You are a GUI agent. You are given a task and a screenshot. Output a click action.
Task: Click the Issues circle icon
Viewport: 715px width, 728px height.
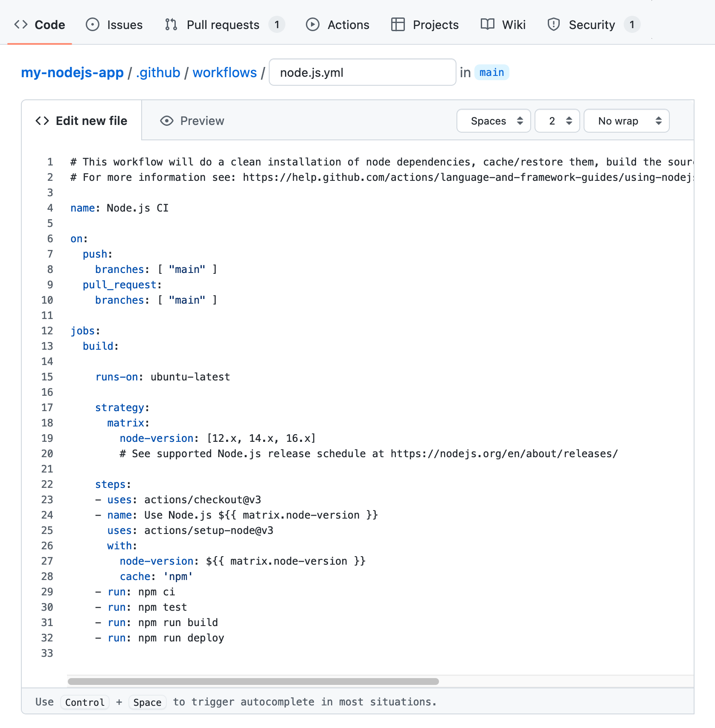point(92,24)
